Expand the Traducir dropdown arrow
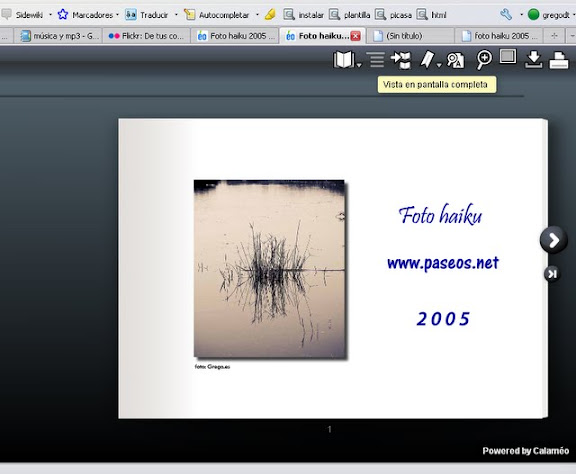 (176, 15)
